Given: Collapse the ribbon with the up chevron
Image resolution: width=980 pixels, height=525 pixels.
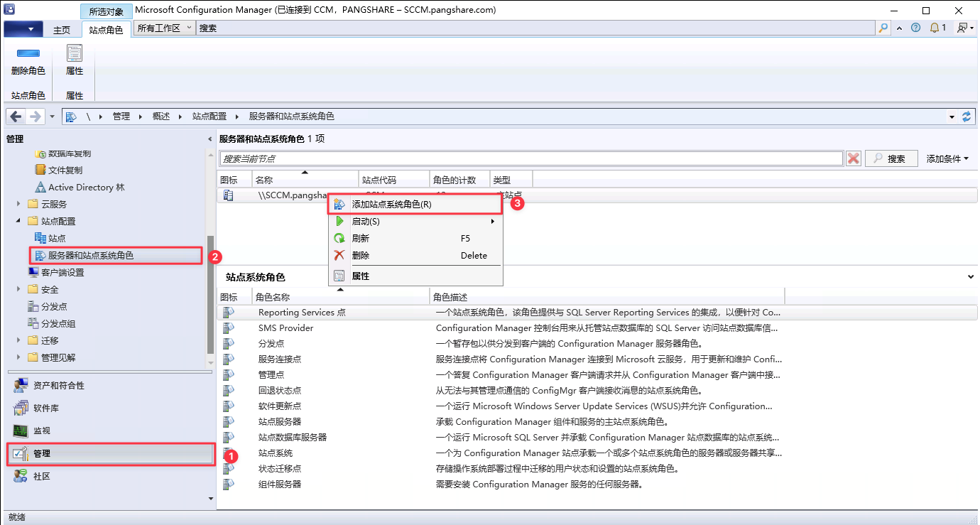Looking at the screenshot, I should click(900, 28).
